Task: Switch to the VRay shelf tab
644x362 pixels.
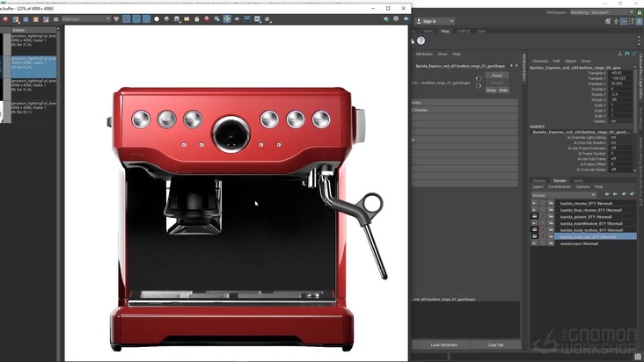Action: click(444, 30)
